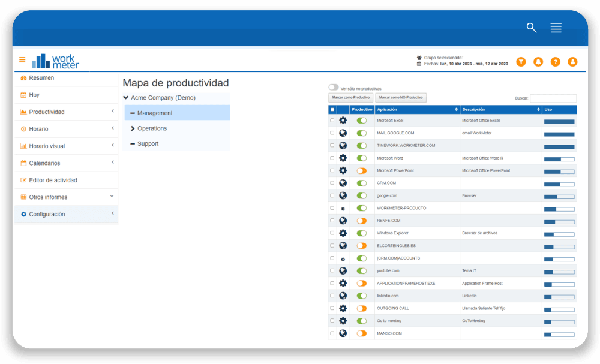The image size is (600, 364).
Task: Expand the Horario submenu chevron
Action: tap(113, 128)
